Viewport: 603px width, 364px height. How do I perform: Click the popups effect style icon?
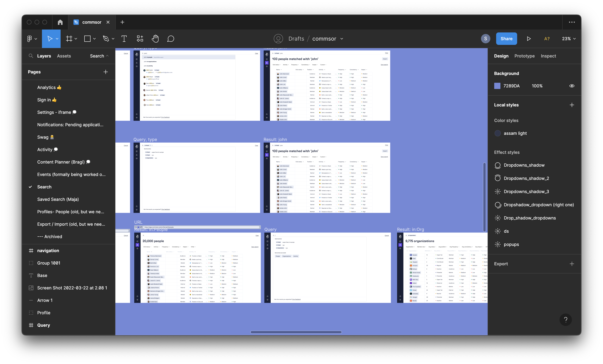pyautogui.click(x=498, y=244)
